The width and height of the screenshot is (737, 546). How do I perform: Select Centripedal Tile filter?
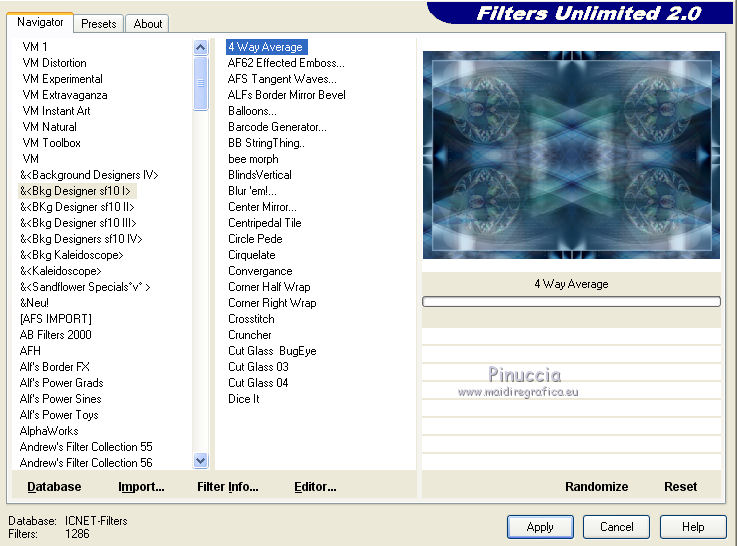tap(265, 223)
